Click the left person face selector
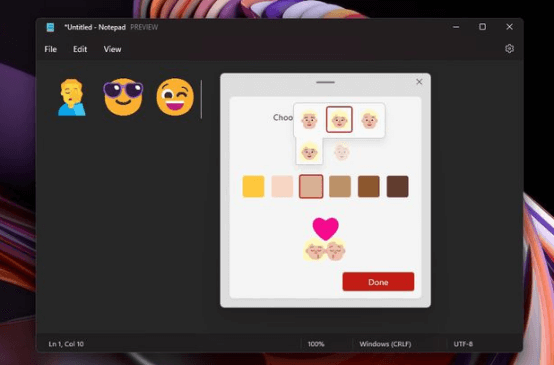The height and width of the screenshot is (365, 554). pyautogui.click(x=310, y=152)
